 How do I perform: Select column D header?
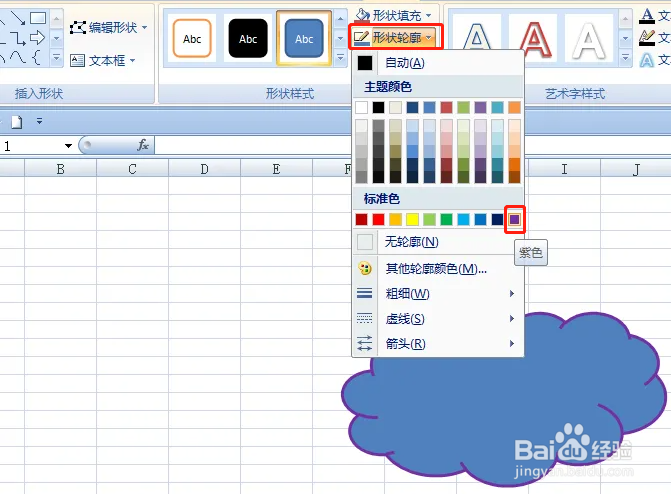[x=205, y=169]
